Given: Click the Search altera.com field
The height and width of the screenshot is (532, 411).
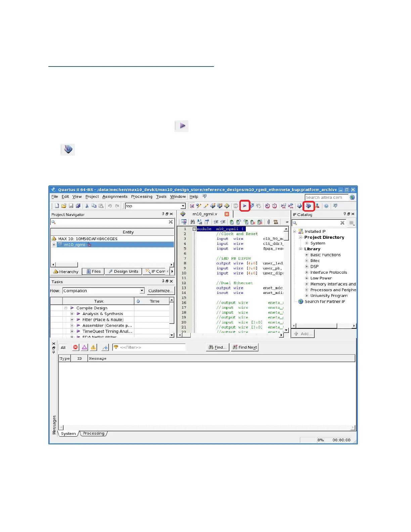Looking at the screenshot, I should click(326, 197).
